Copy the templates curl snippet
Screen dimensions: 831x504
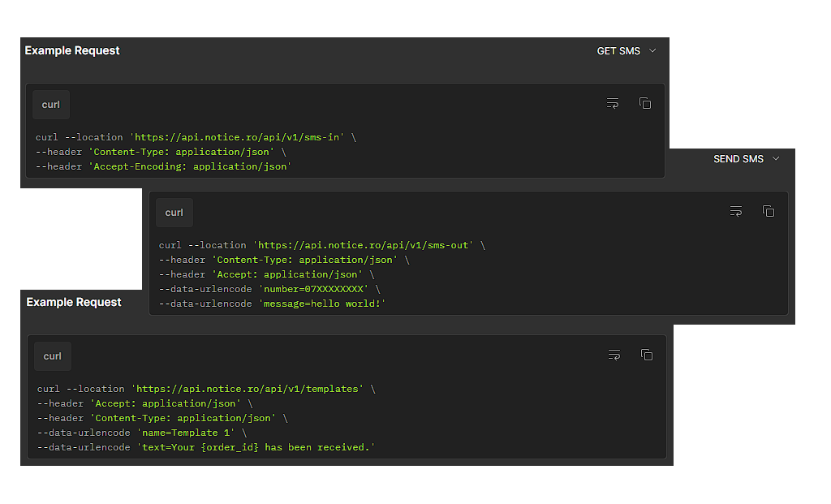point(647,355)
